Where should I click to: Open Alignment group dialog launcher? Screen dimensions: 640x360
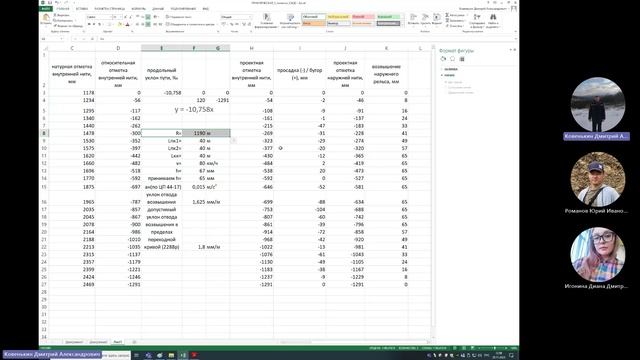pos(218,31)
